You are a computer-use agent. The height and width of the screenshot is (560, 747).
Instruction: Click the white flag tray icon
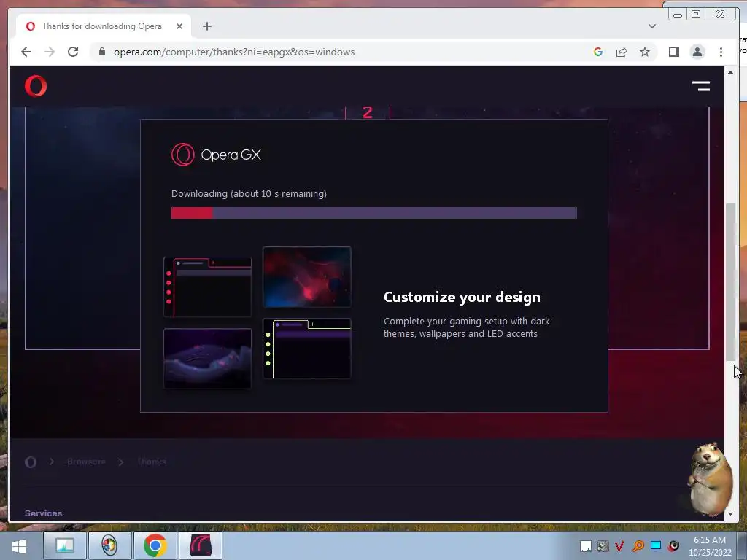(586, 545)
